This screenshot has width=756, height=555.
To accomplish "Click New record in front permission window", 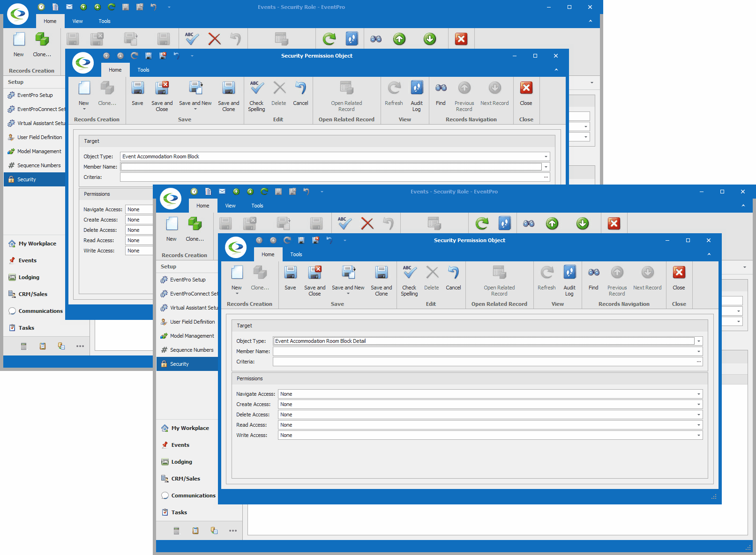I will (237, 279).
